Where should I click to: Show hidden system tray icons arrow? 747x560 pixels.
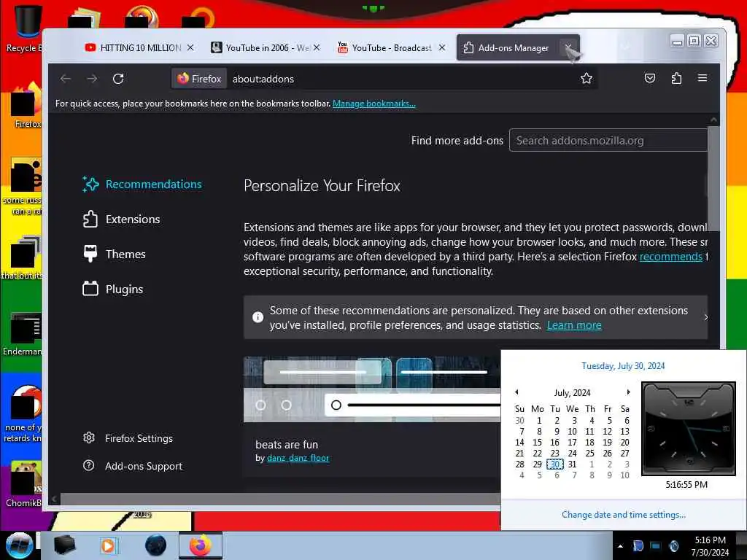(620, 546)
